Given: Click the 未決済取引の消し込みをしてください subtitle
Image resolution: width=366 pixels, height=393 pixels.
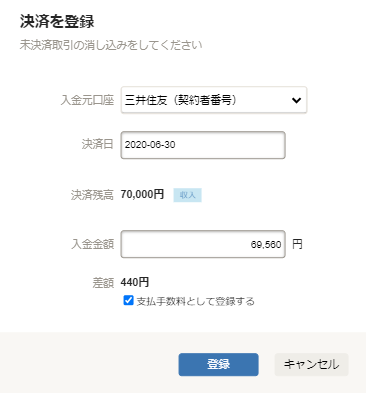Looking at the screenshot, I should tap(111, 45).
